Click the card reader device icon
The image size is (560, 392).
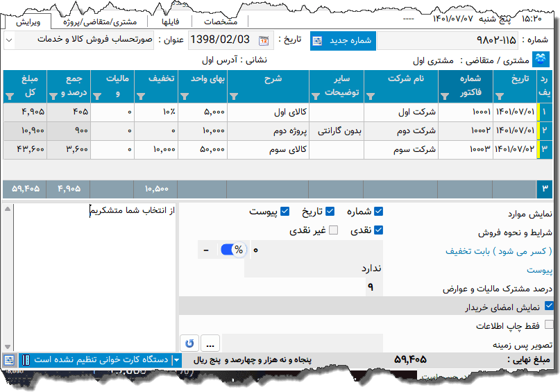coord(26,360)
